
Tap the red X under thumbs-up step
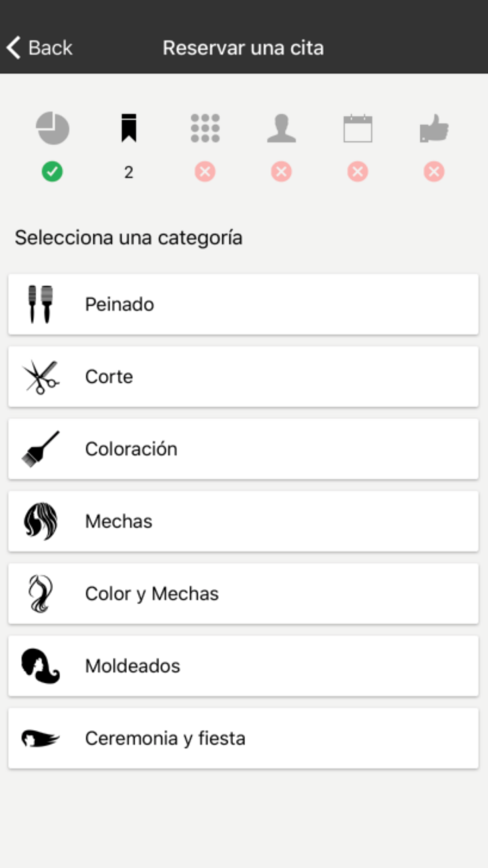pyautogui.click(x=434, y=172)
